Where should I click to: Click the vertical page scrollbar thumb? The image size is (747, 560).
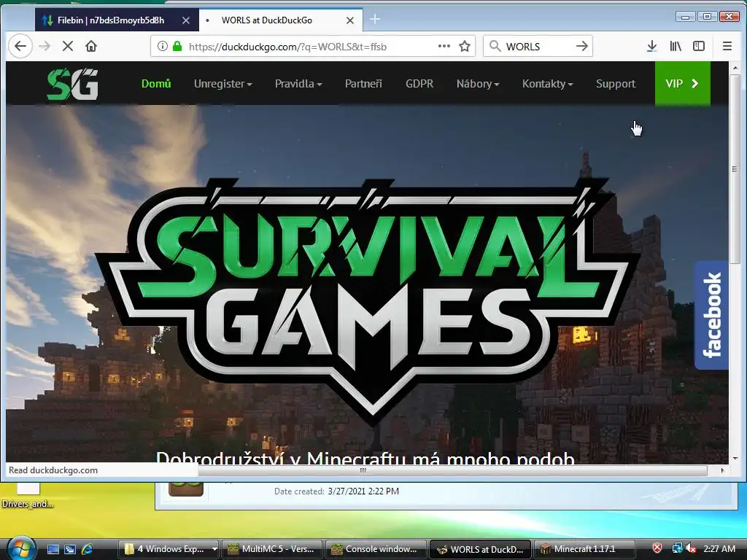coord(735,169)
